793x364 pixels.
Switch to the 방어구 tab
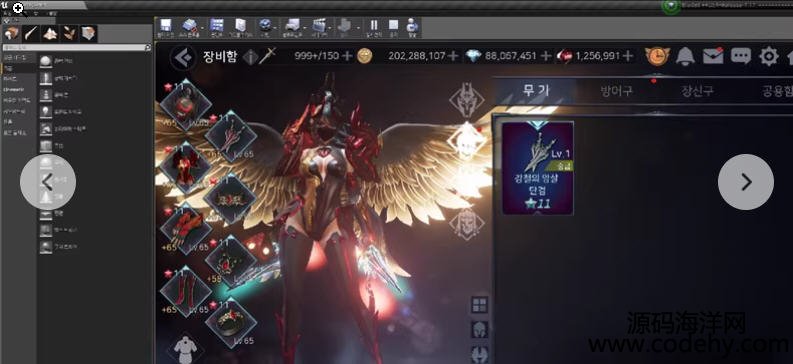coord(616,92)
